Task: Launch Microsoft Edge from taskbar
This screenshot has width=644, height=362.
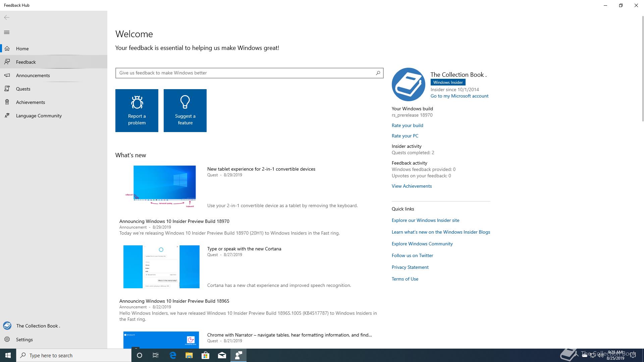Action: coord(173,355)
